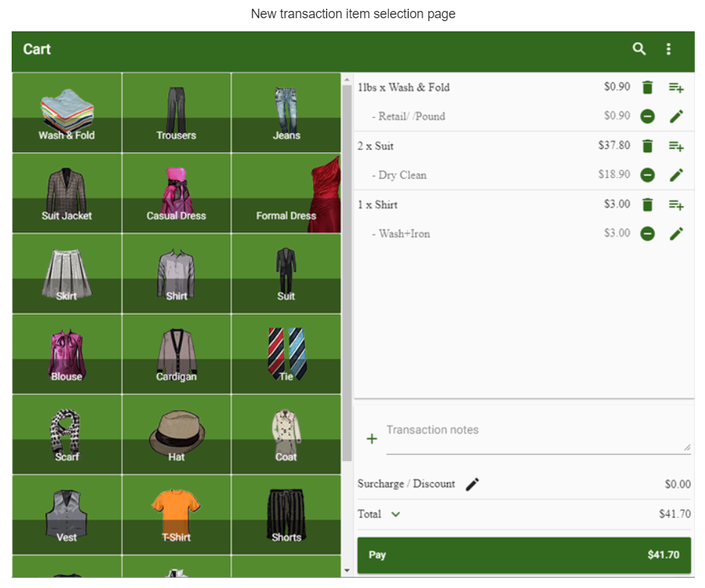Add Shorts item tile

[x=286, y=514]
